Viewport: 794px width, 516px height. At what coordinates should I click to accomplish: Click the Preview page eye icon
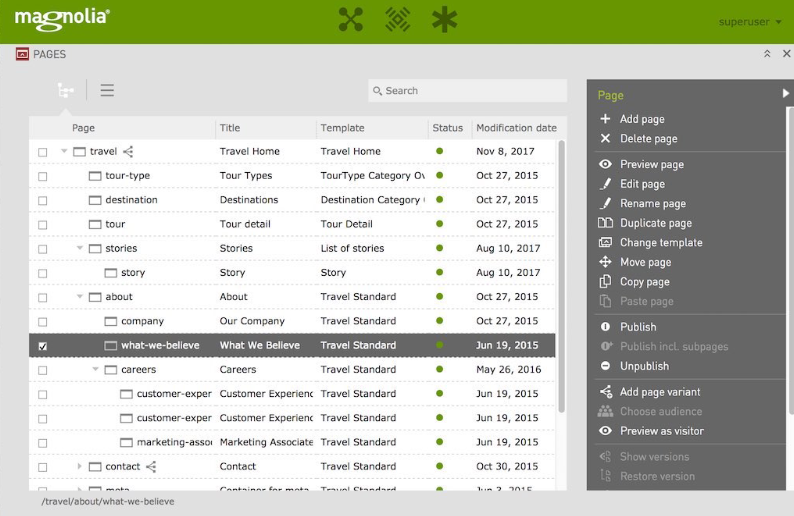[x=605, y=164]
